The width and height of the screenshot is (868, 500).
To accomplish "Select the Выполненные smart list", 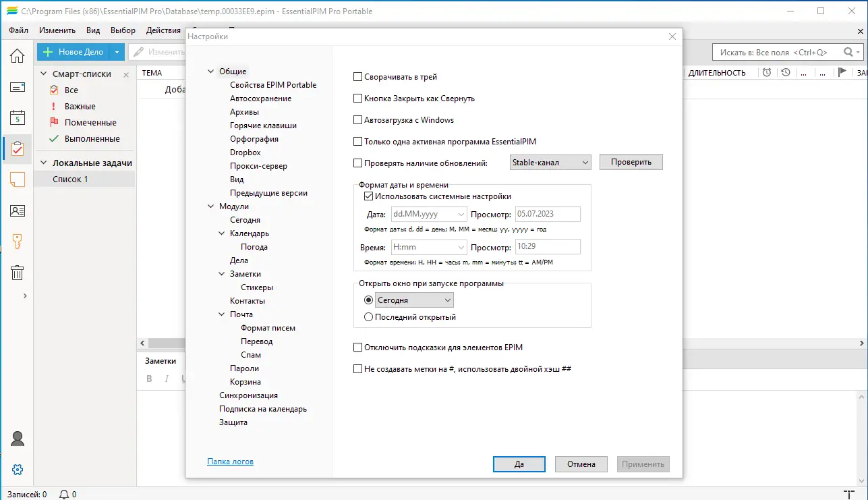I will coord(92,138).
